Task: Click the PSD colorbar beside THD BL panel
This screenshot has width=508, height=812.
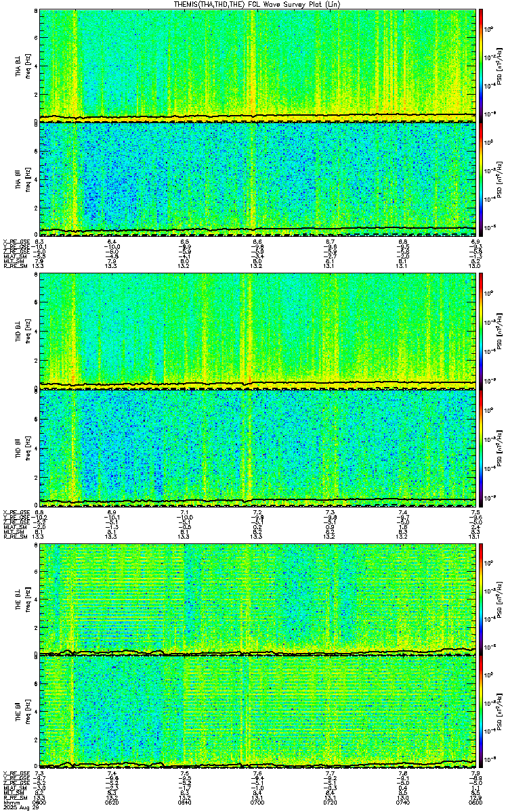Action: pyautogui.click(x=481, y=330)
